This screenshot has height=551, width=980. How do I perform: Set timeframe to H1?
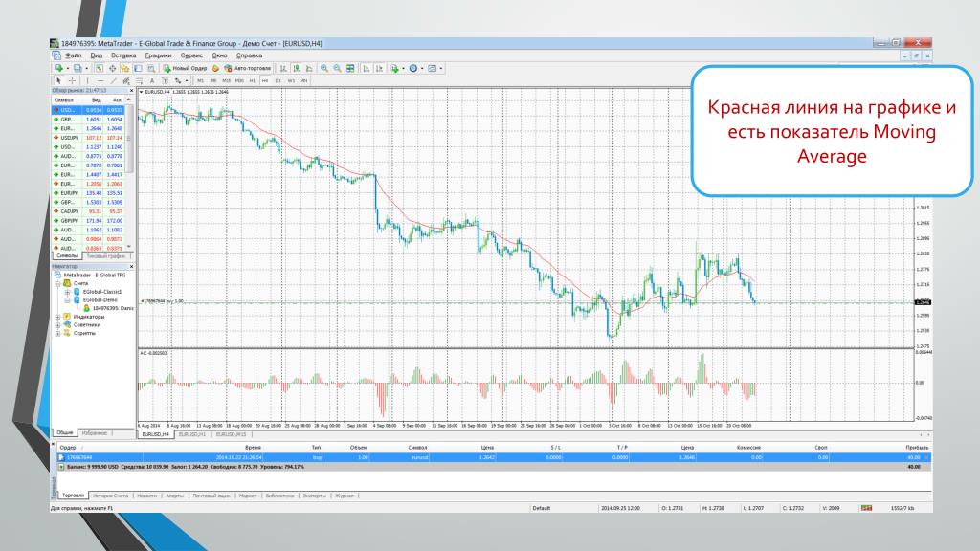pyautogui.click(x=253, y=80)
